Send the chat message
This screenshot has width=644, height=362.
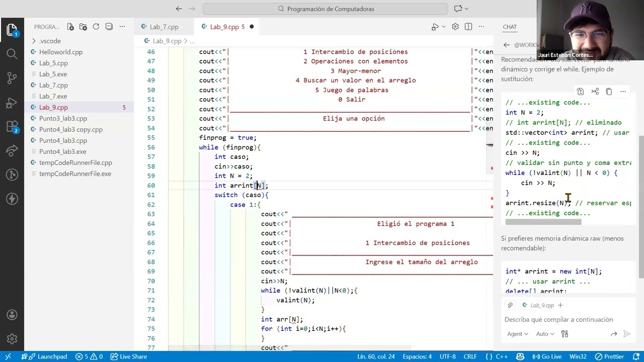pos(627,334)
